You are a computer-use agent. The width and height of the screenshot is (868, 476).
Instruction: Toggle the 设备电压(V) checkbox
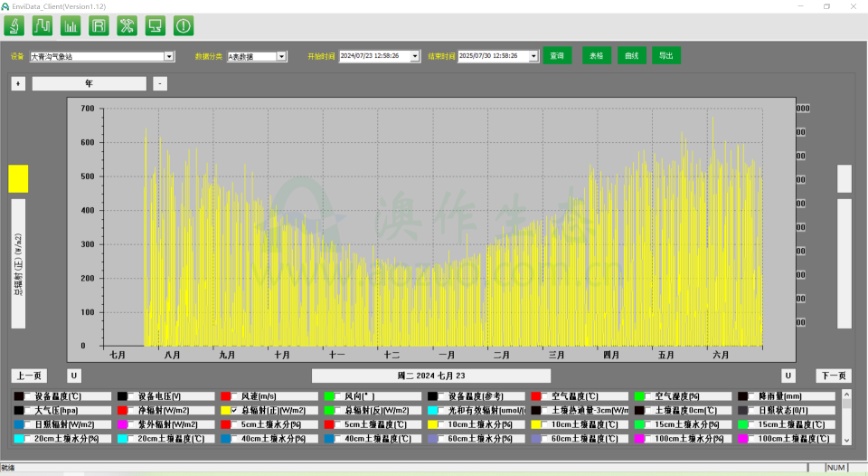coord(131,396)
